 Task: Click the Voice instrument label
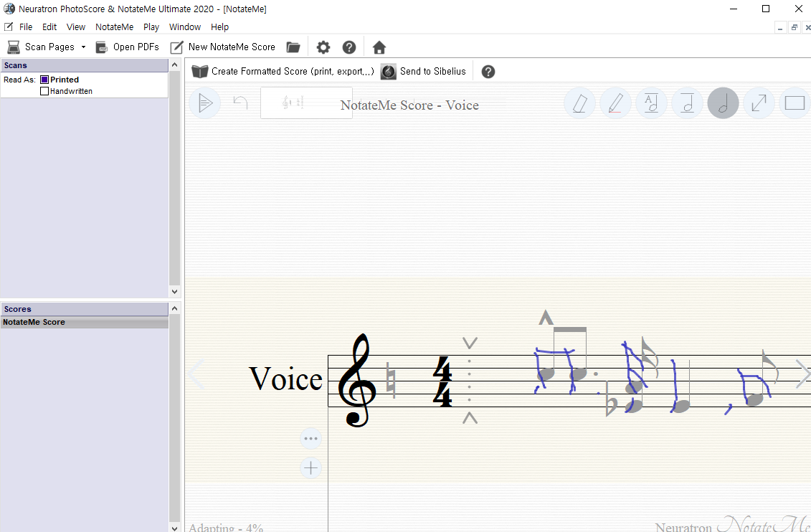pyautogui.click(x=285, y=379)
